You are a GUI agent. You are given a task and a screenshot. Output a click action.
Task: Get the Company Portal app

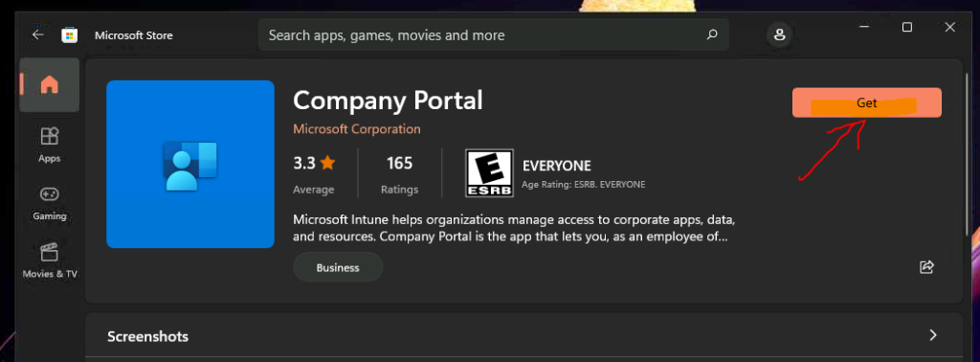(x=867, y=102)
